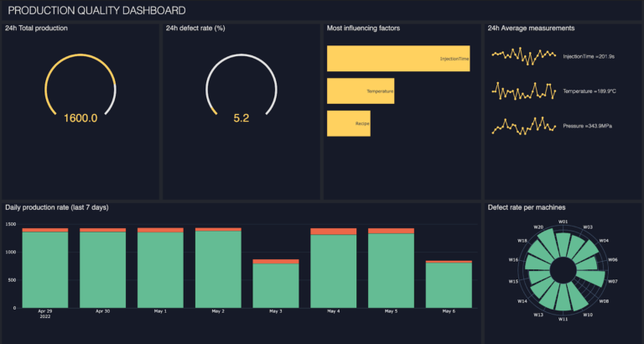644x344 pixels.
Task: Click the W07 machine label on polar chart
Action: pyautogui.click(x=612, y=282)
